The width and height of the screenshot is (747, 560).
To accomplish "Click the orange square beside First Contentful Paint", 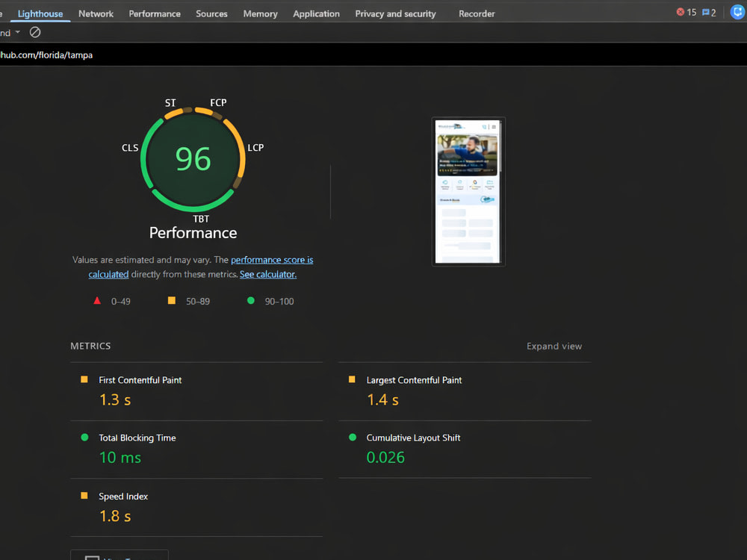I will tap(84, 379).
